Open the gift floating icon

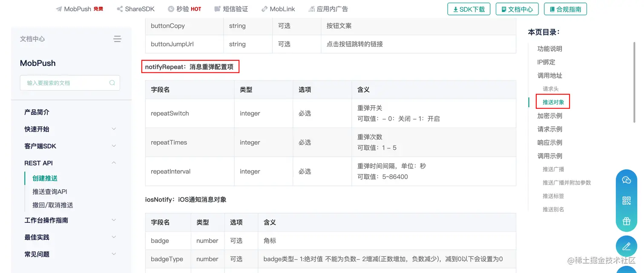pyautogui.click(x=626, y=221)
